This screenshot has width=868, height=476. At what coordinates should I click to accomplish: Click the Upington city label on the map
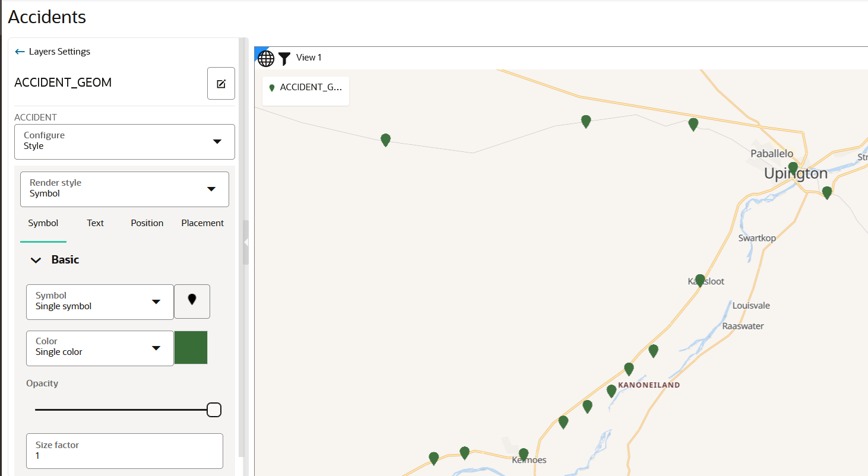tap(796, 173)
